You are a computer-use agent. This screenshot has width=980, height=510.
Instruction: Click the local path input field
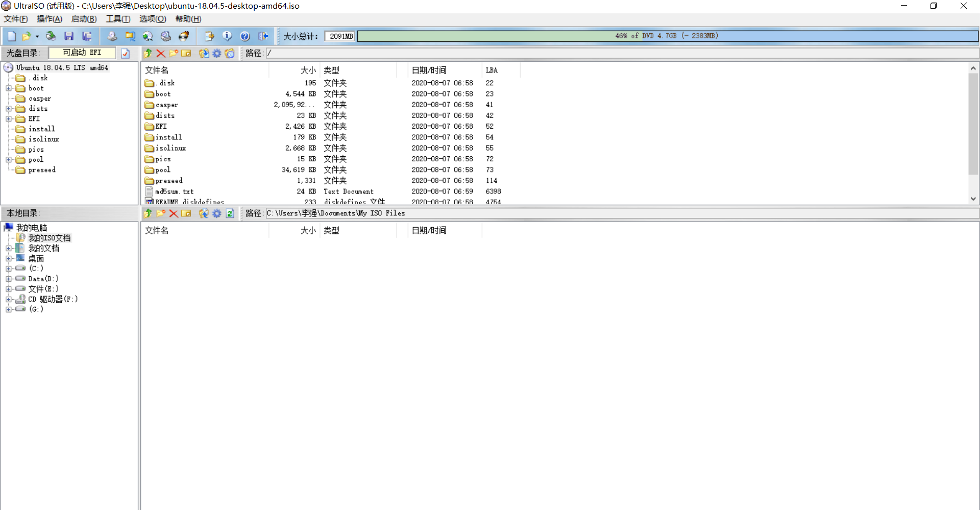pos(622,213)
